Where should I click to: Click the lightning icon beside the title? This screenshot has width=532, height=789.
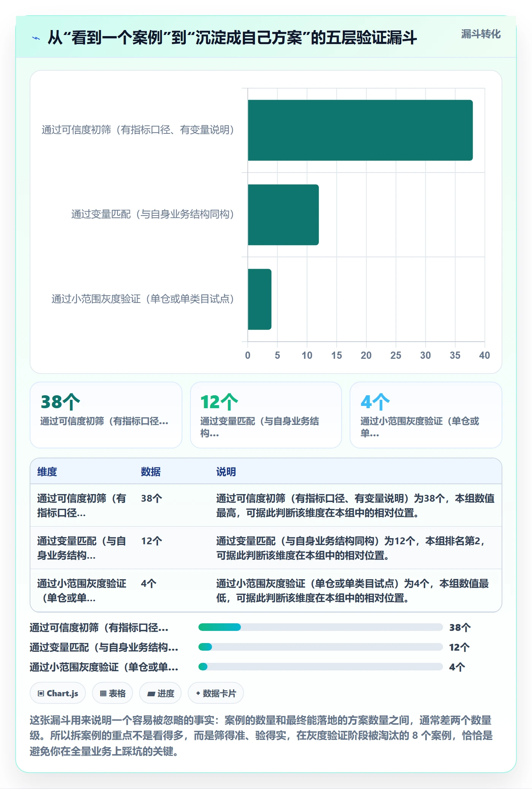click(x=36, y=38)
